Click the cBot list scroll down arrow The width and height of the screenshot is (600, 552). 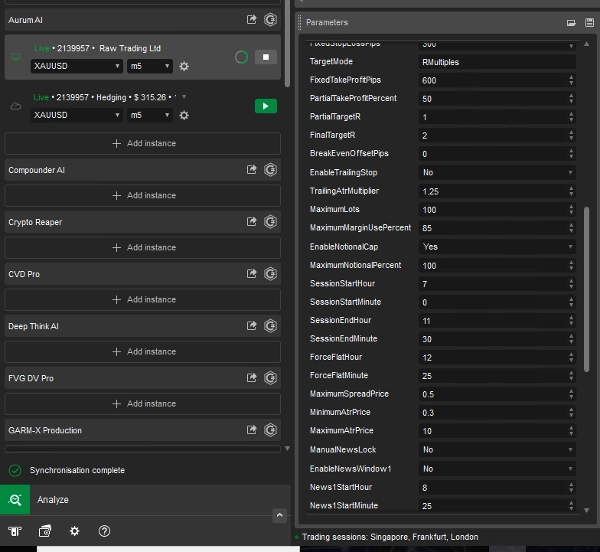(x=287, y=448)
